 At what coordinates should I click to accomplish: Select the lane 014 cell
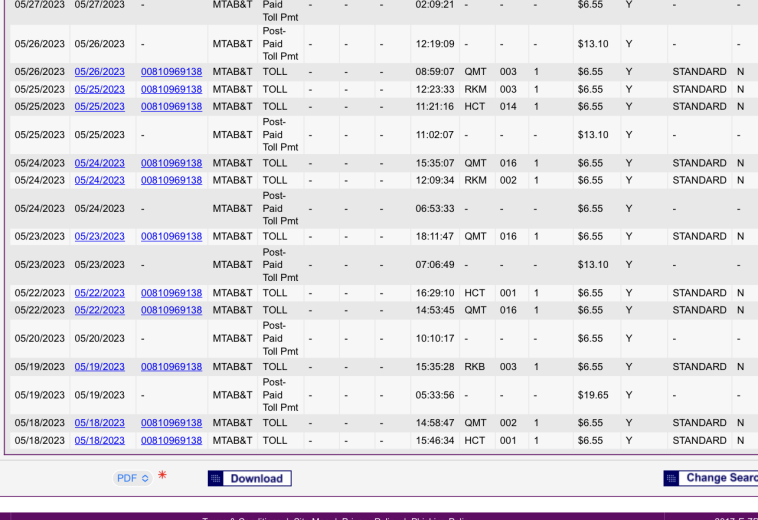508,106
